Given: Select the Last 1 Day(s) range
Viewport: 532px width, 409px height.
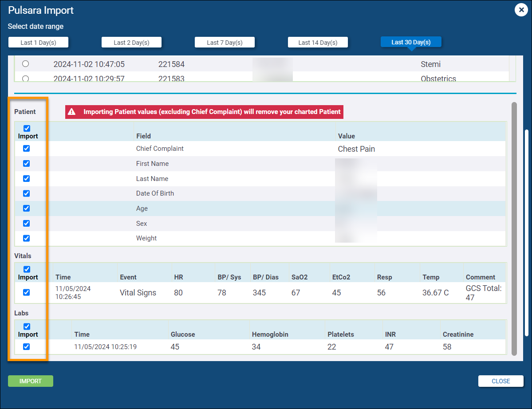Looking at the screenshot, I should (38, 42).
